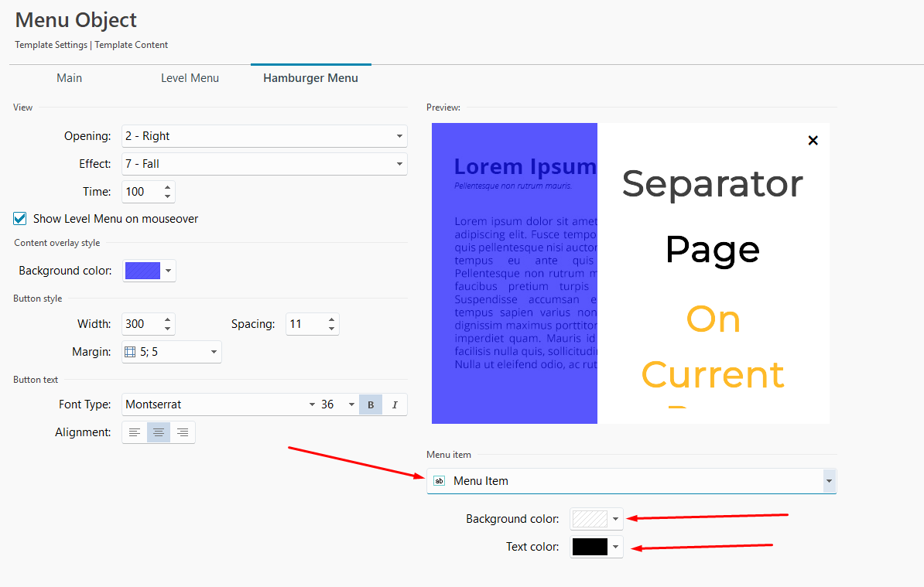This screenshot has height=587, width=924.
Task: Uncheck Show Level Menu on mouseover
Action: (20, 219)
